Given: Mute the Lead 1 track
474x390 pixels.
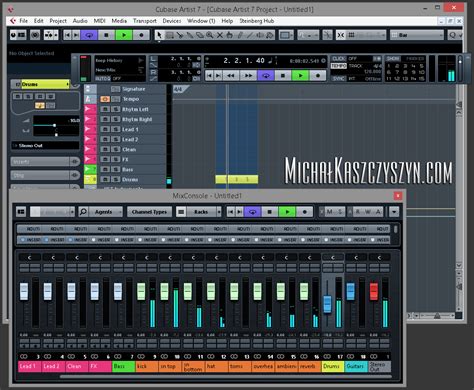Looking at the screenshot, I should point(105,129).
